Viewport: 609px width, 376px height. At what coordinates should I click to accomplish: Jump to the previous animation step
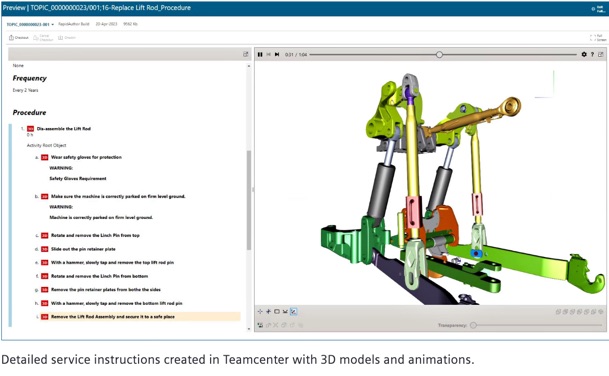coord(268,55)
